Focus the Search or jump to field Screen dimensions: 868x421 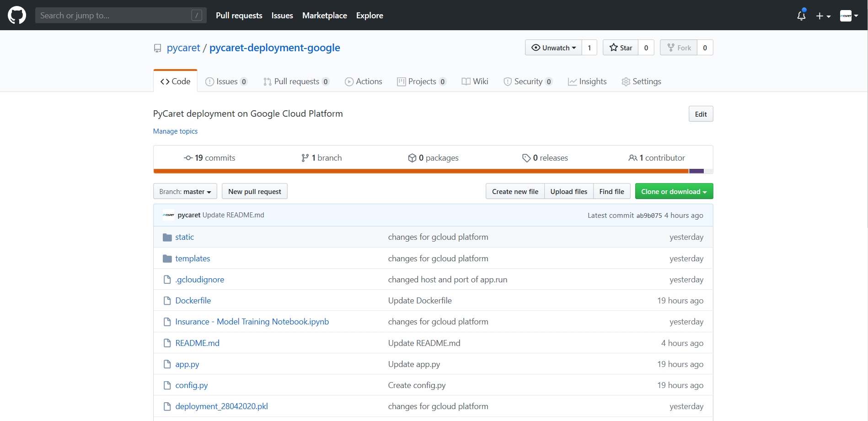point(114,16)
